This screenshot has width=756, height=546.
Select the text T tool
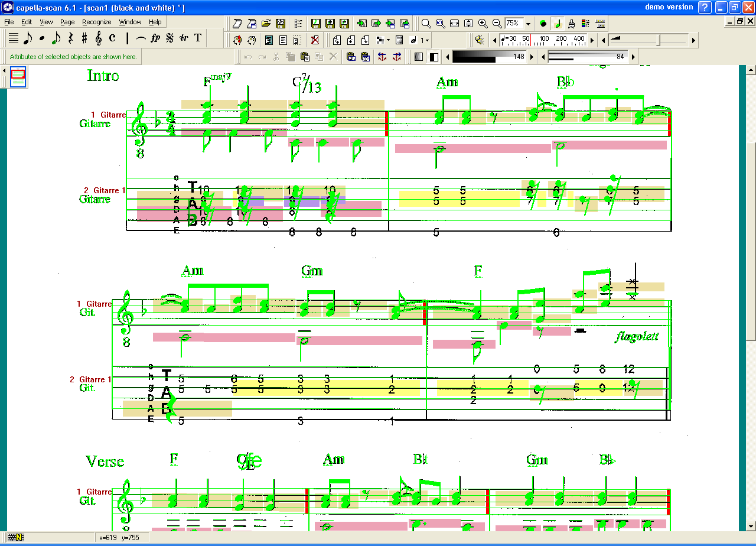198,38
